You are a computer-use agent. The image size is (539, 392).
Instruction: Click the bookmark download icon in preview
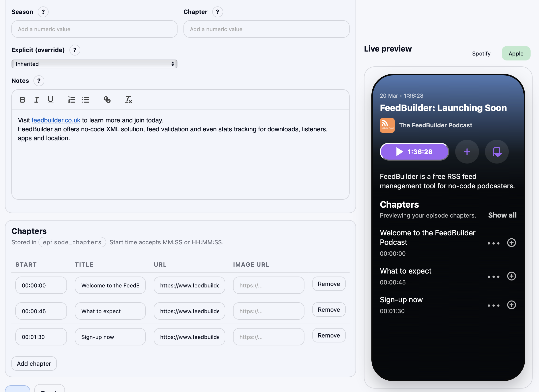coord(497,152)
